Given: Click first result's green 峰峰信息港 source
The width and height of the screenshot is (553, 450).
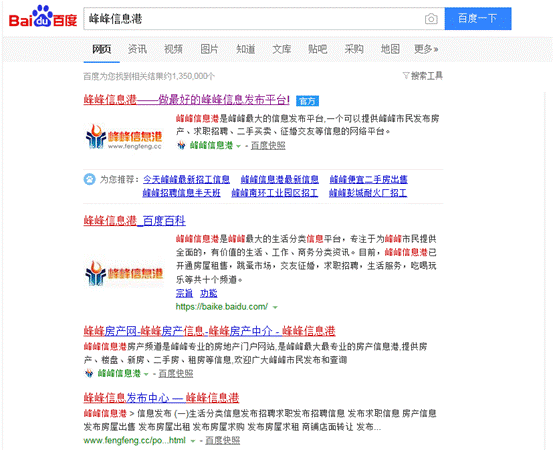Looking at the screenshot, I should coord(211,145).
